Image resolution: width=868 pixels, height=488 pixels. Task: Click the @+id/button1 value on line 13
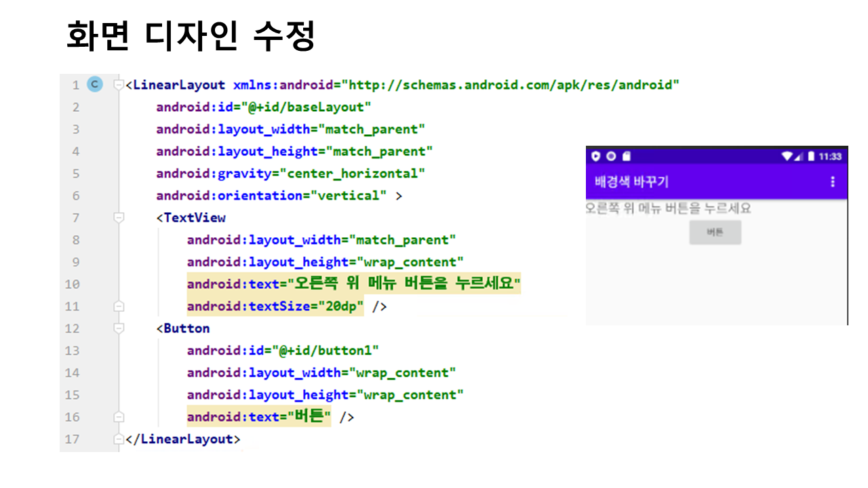325,350
